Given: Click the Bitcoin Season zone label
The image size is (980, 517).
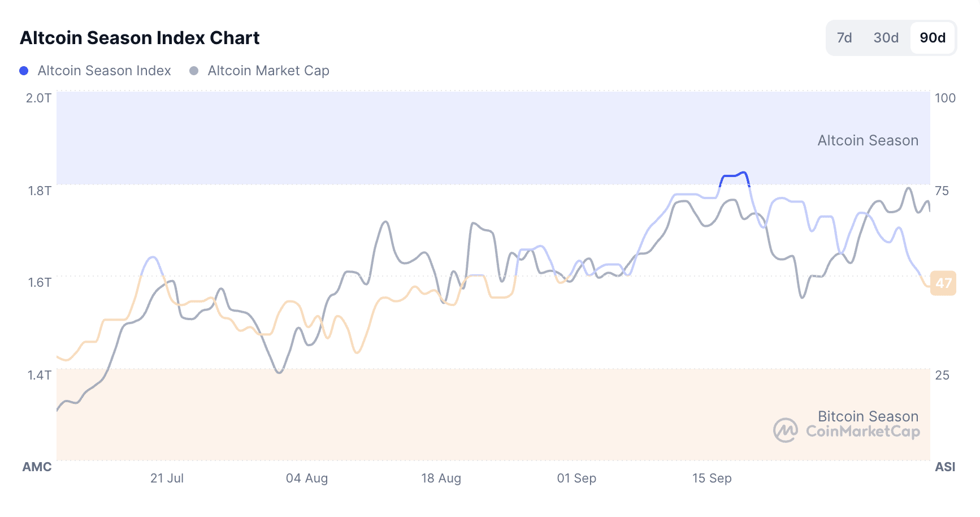Looking at the screenshot, I should tap(868, 416).
